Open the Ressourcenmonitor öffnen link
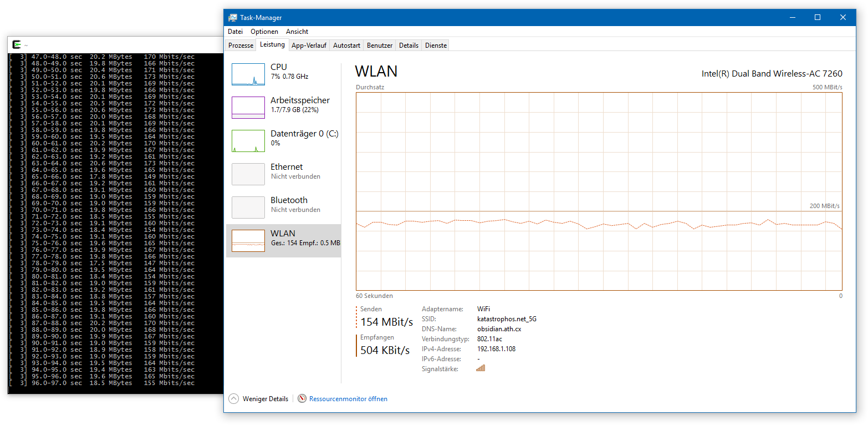This screenshot has width=868, height=425. [348, 398]
